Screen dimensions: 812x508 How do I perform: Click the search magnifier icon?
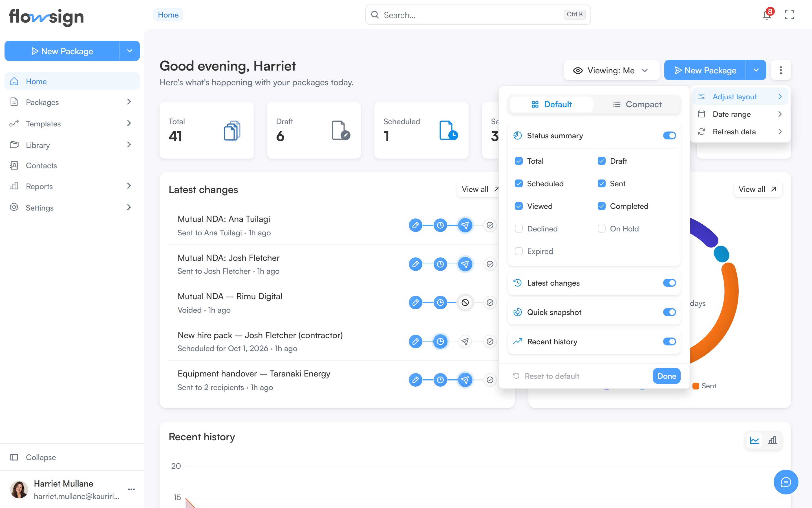pos(375,15)
